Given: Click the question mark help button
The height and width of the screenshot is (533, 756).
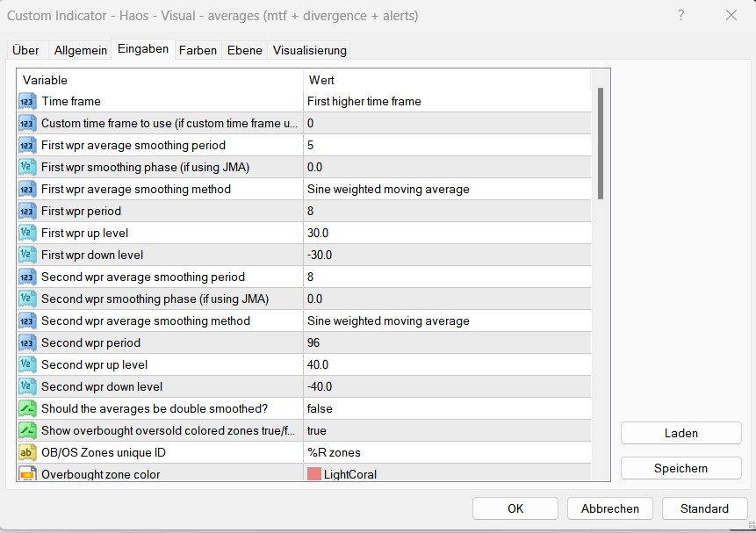Looking at the screenshot, I should click(x=682, y=15).
